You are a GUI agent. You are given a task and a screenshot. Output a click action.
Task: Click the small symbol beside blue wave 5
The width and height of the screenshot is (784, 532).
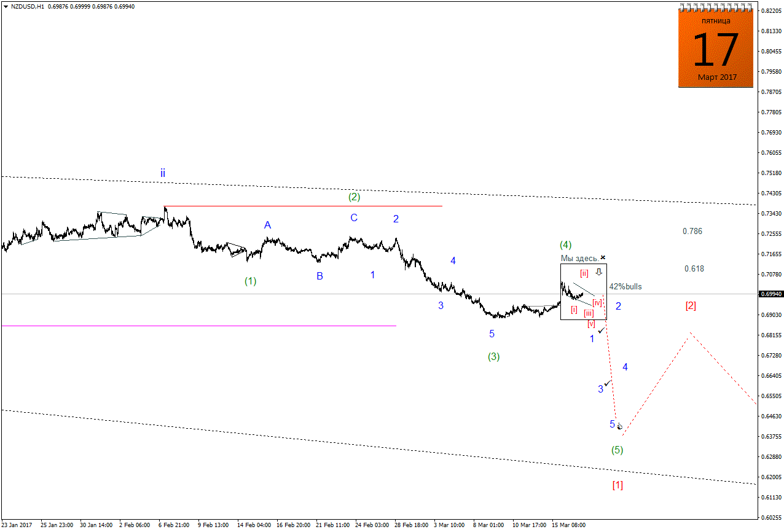(619, 426)
